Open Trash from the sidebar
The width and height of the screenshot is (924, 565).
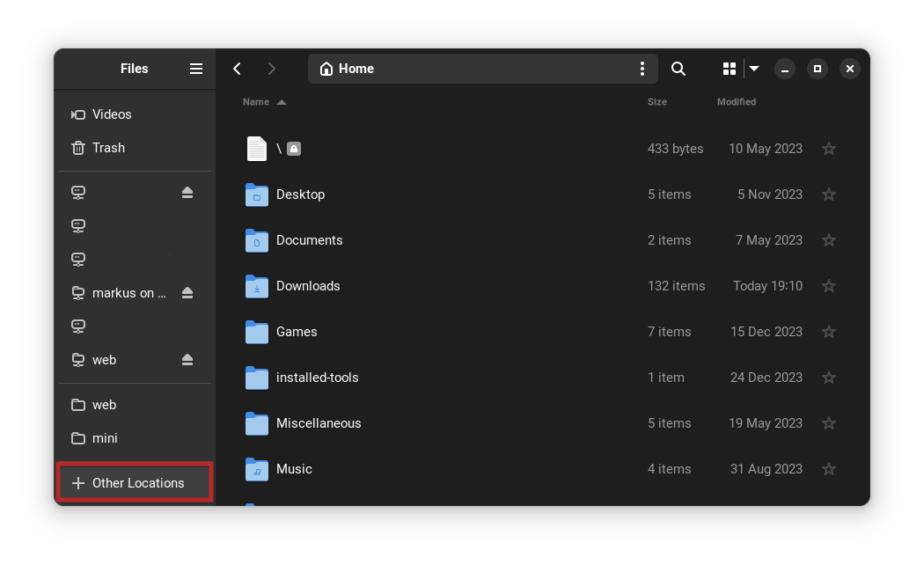107,147
